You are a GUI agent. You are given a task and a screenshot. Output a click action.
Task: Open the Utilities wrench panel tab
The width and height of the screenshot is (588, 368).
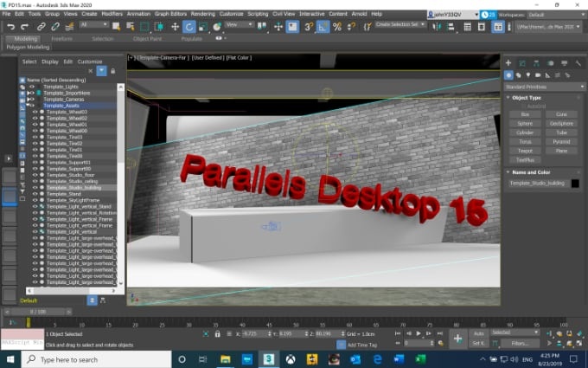click(x=578, y=62)
